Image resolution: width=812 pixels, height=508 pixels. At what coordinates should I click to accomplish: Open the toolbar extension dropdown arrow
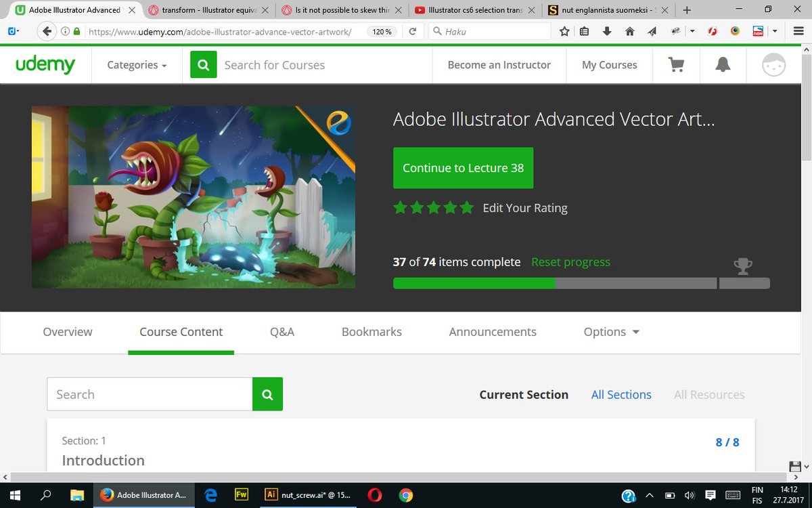coord(692,31)
